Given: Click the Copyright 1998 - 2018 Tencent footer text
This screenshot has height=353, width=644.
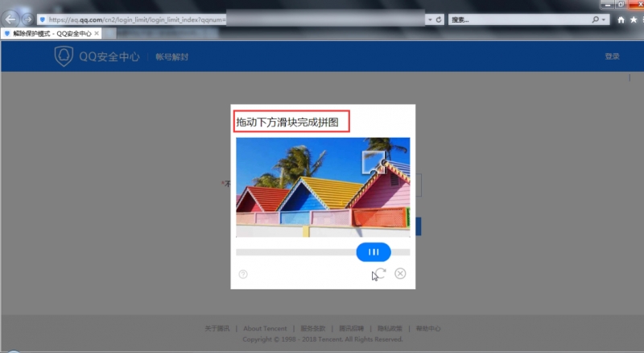Looking at the screenshot, I should [x=323, y=339].
